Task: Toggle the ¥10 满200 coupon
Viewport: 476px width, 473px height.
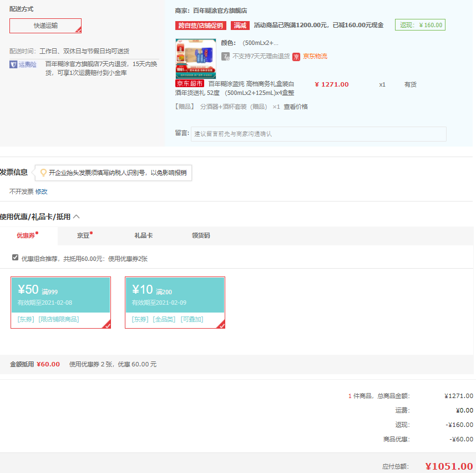Action: [175, 303]
